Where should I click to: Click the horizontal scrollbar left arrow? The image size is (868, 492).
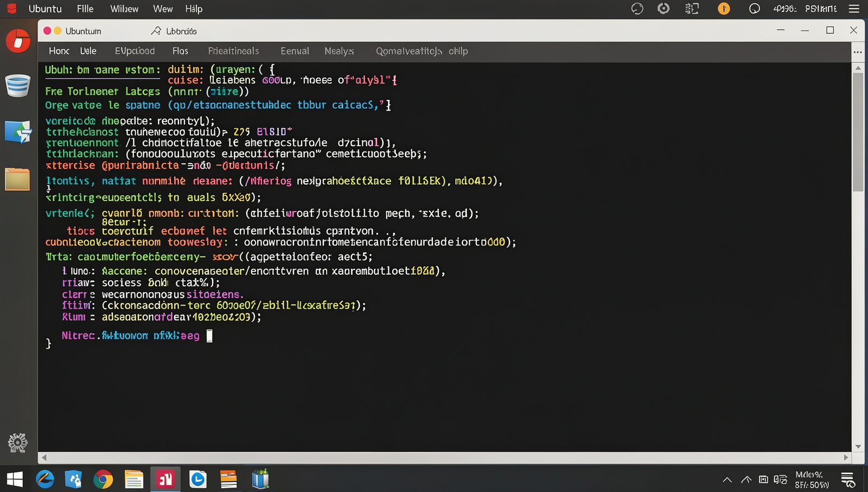44,458
